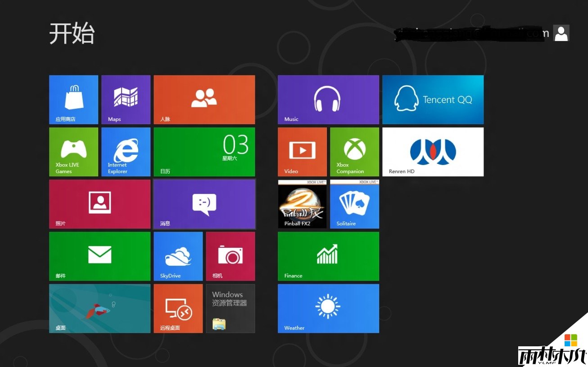
Task: Open the 桌面 desktop tile
Action: click(x=100, y=308)
